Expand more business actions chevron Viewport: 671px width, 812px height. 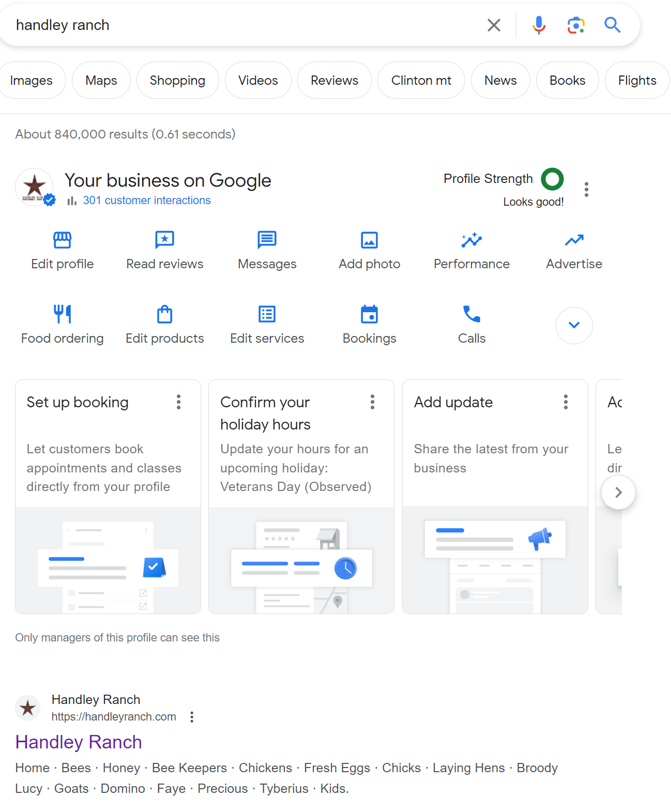574,325
